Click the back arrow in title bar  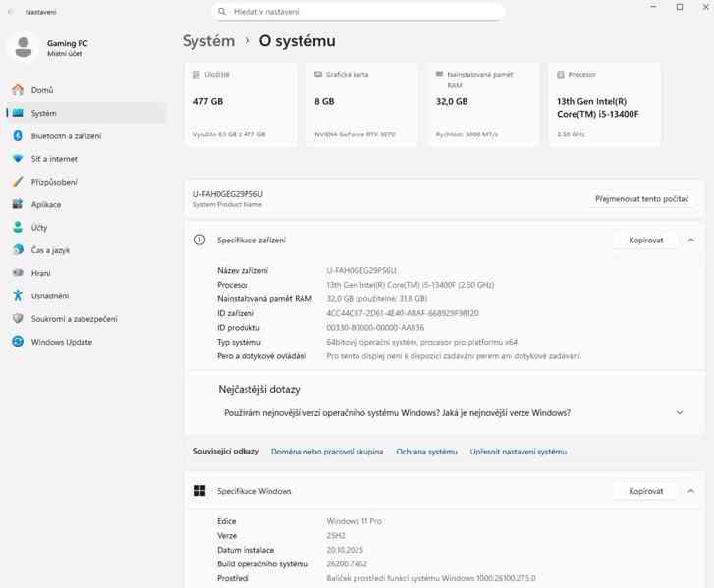11,12
